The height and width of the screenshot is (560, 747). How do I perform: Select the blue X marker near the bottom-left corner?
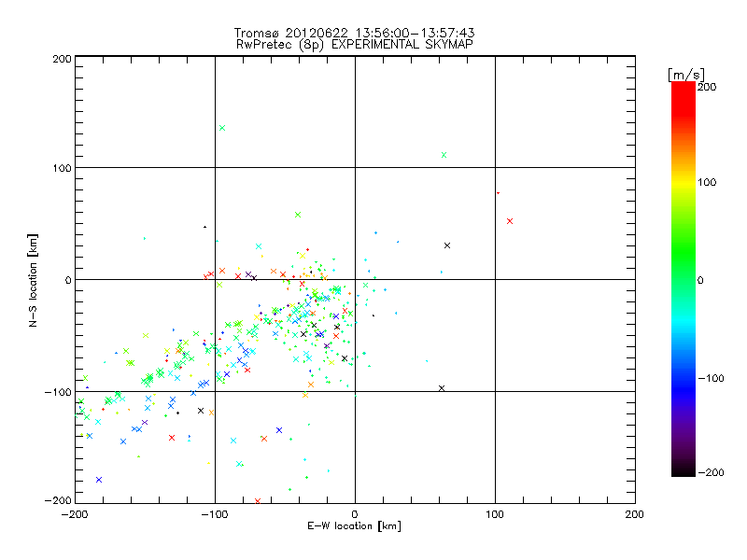click(x=99, y=480)
